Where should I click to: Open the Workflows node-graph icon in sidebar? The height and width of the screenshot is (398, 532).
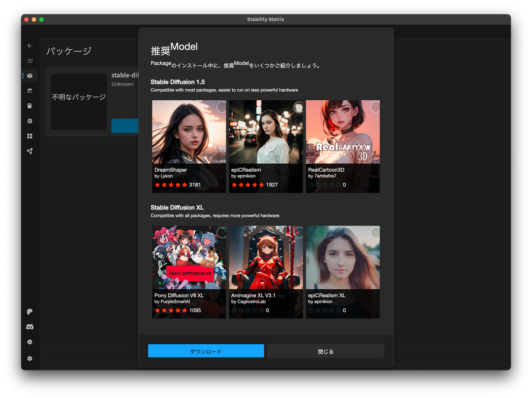[30, 151]
